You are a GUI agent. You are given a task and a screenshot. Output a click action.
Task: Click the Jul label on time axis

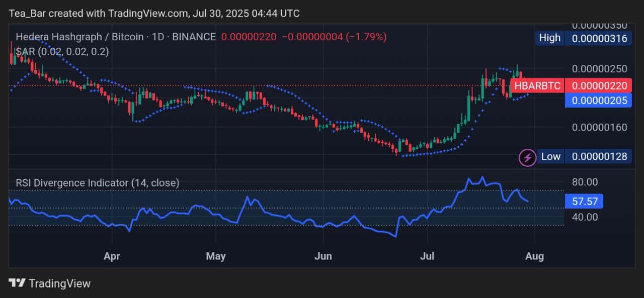[x=428, y=256]
